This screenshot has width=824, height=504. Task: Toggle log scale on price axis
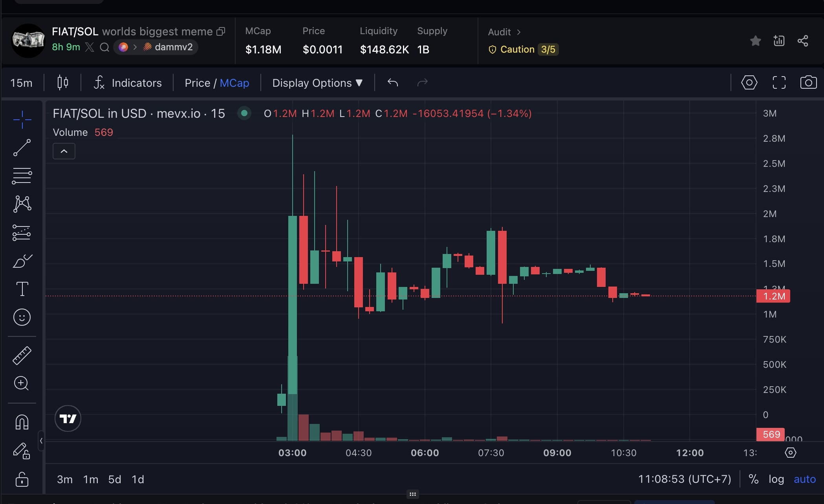point(776,479)
